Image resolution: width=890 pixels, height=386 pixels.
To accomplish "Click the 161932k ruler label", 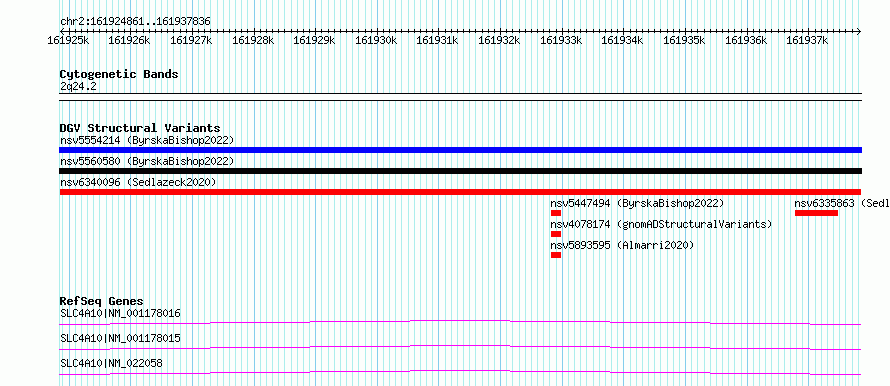I will pyautogui.click(x=499, y=40).
